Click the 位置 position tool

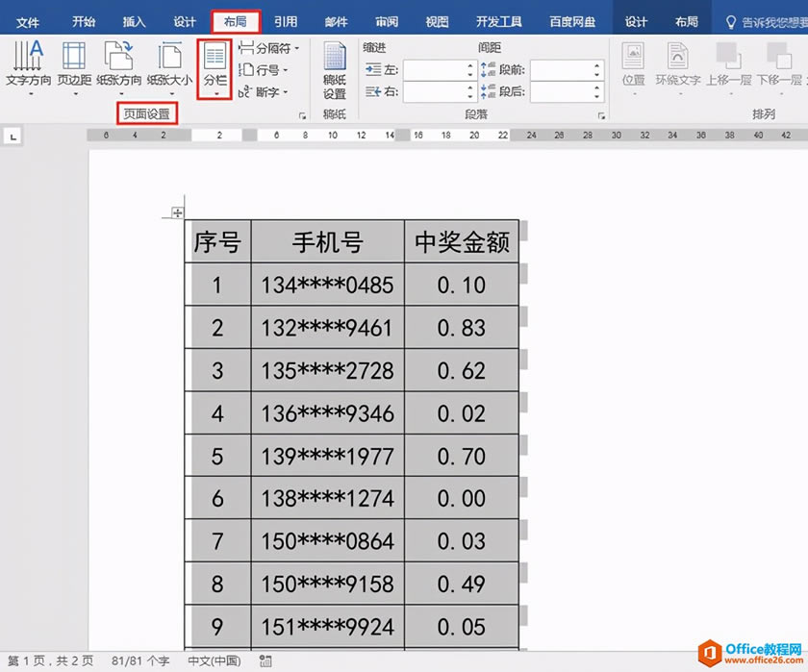pos(633,67)
